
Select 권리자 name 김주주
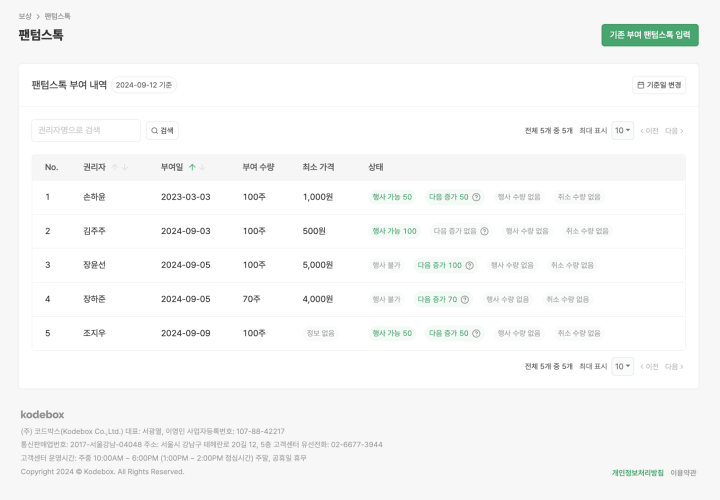[x=94, y=231]
